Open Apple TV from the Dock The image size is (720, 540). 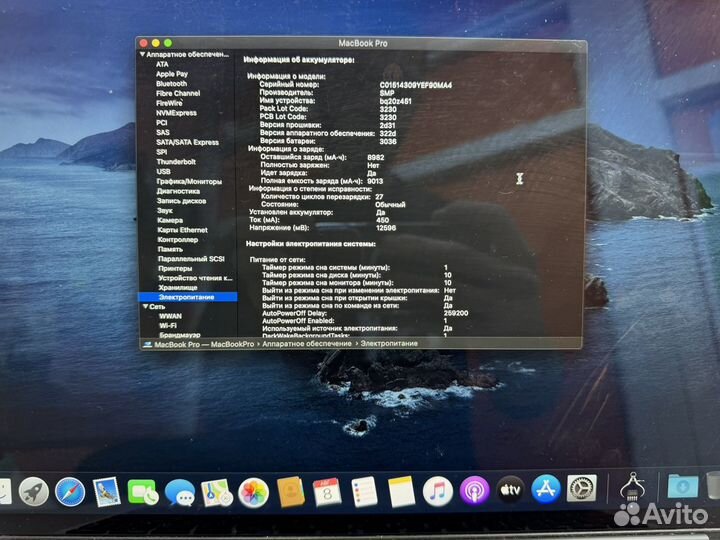click(x=510, y=490)
